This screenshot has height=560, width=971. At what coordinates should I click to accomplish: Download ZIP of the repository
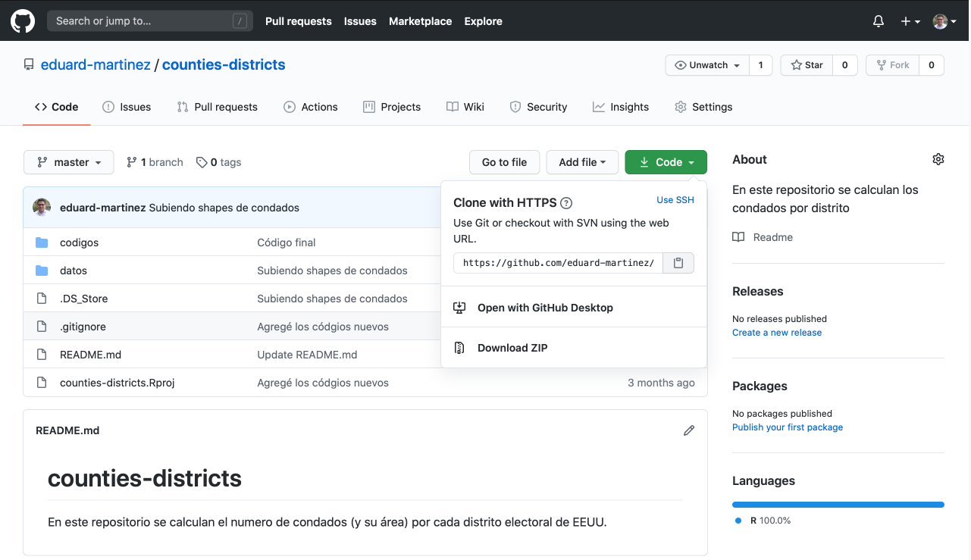coord(573,348)
